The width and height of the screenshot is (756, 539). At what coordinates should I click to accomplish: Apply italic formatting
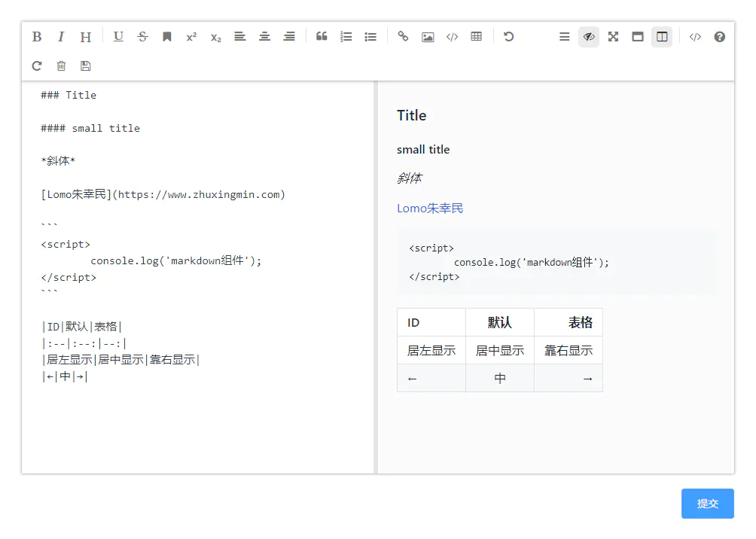tap(61, 37)
